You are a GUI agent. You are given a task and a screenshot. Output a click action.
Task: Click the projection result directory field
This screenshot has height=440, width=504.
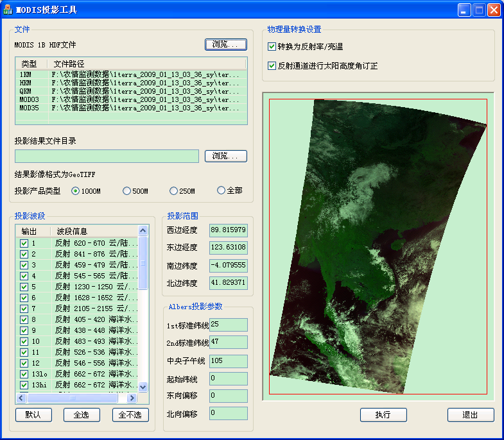tap(107, 156)
